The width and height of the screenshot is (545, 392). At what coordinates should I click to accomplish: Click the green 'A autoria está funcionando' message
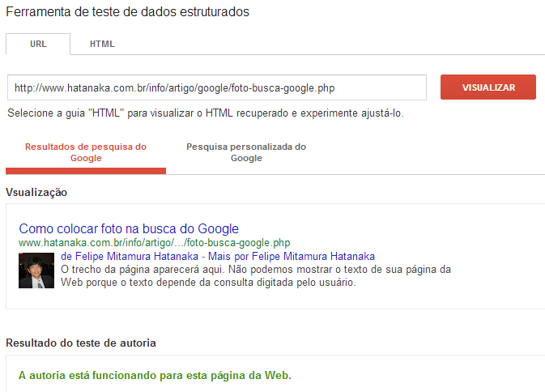click(x=155, y=376)
